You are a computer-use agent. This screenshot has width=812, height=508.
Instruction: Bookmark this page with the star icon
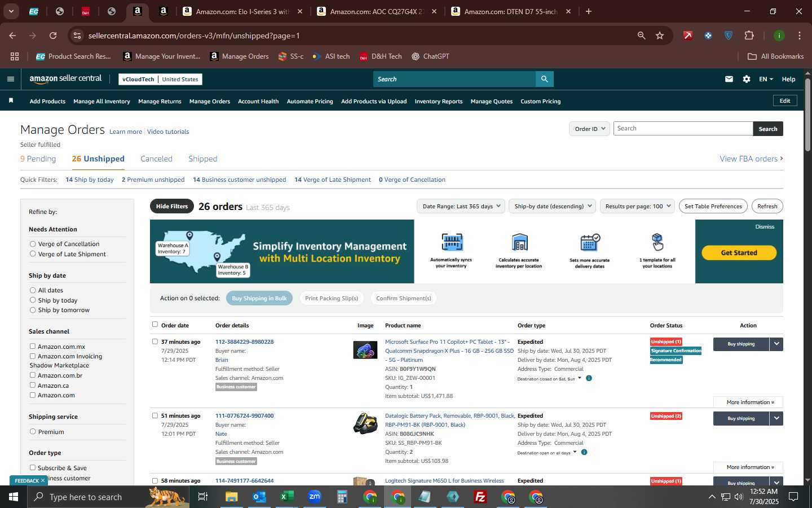click(660, 36)
